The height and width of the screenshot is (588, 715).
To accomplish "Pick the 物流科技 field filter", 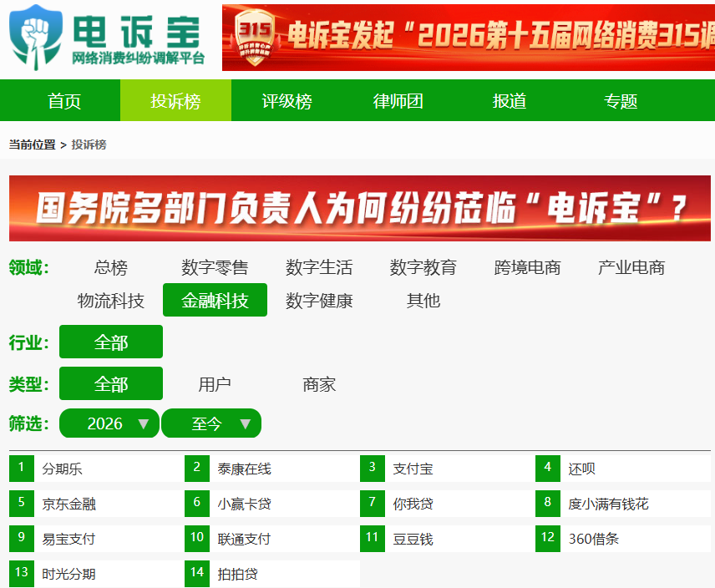I will click(x=111, y=301).
